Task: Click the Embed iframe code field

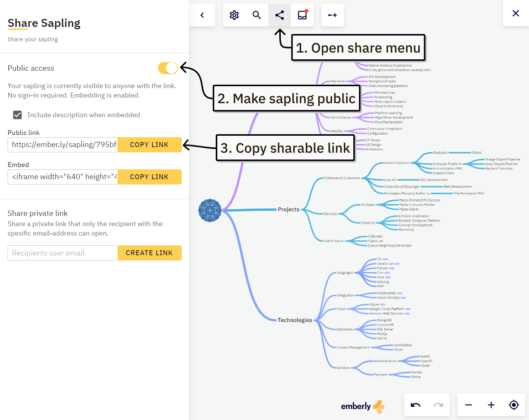Action: tap(63, 177)
